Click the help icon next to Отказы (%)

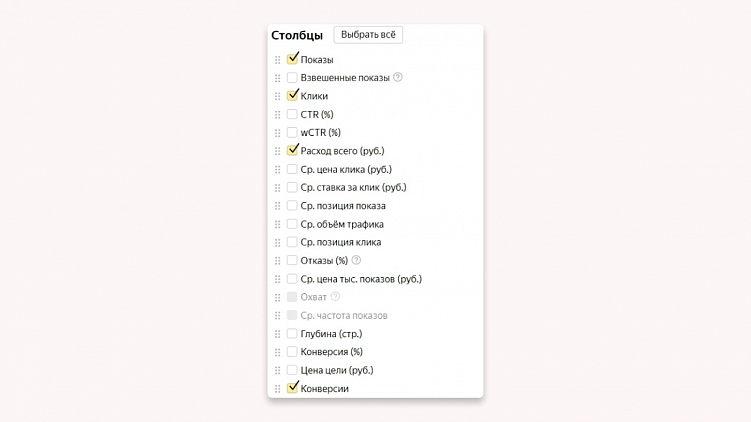[356, 260]
